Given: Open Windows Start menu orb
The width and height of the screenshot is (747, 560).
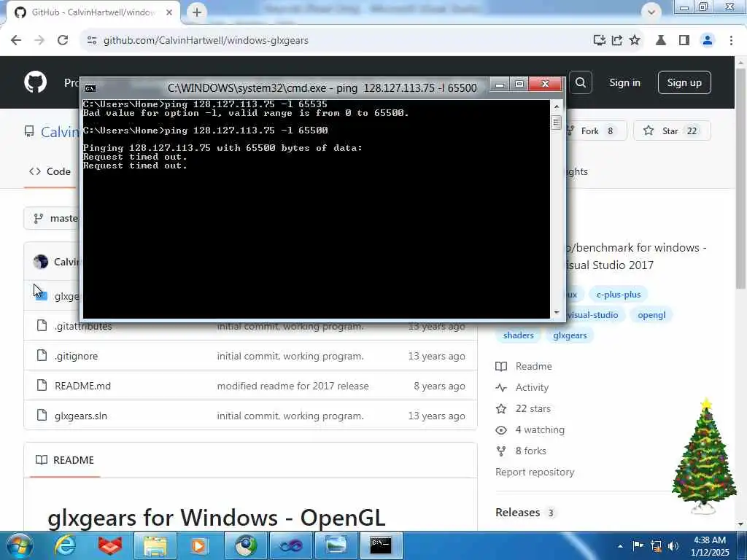Looking at the screenshot, I should coord(20,545).
